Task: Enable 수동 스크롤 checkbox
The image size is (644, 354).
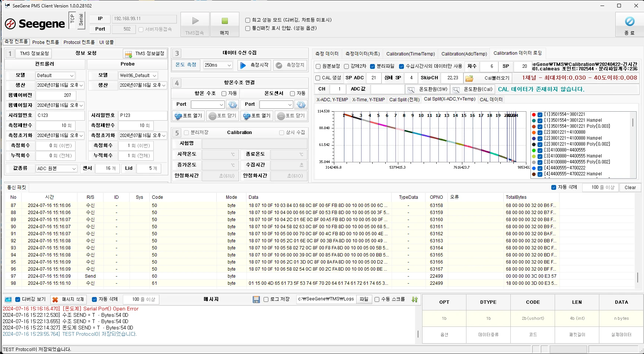Action: pos(377,299)
